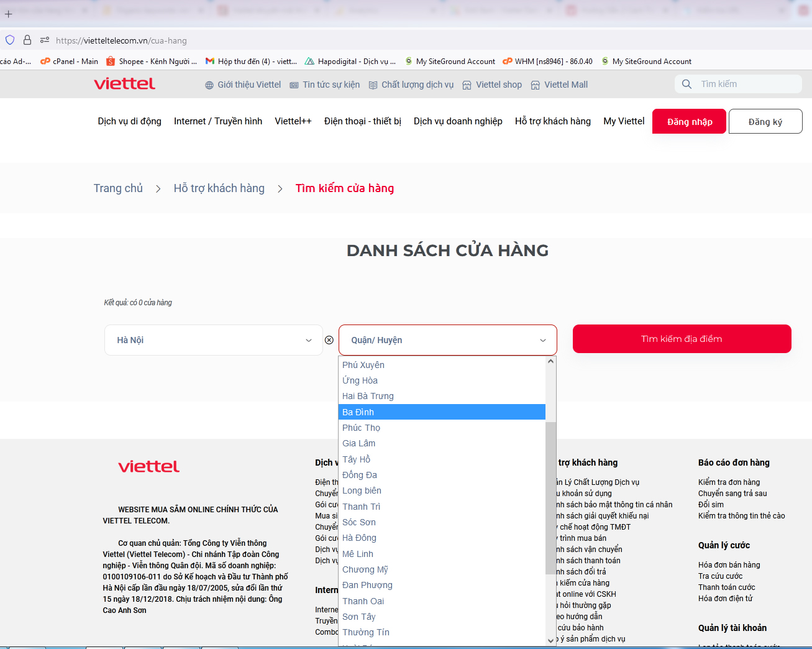Screen dimensions: 812x649
Task: Click district list scrollbar up arrow
Action: pyautogui.click(x=550, y=361)
